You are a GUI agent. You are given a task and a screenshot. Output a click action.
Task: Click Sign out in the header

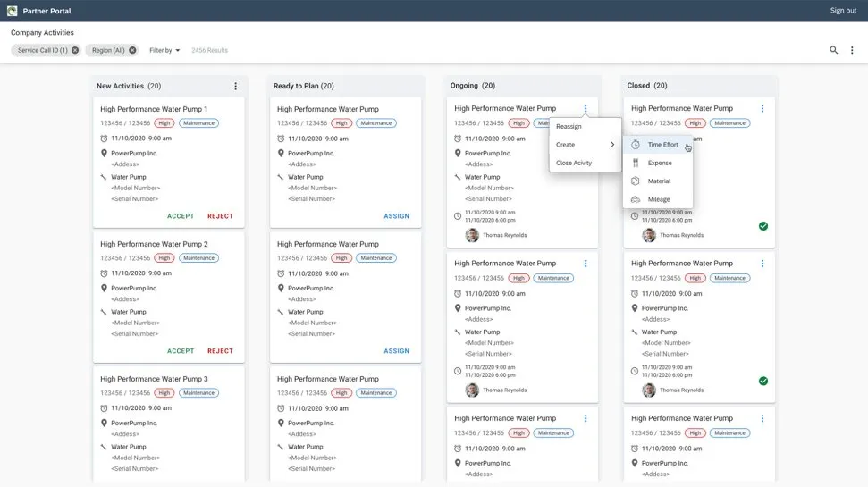(x=843, y=11)
